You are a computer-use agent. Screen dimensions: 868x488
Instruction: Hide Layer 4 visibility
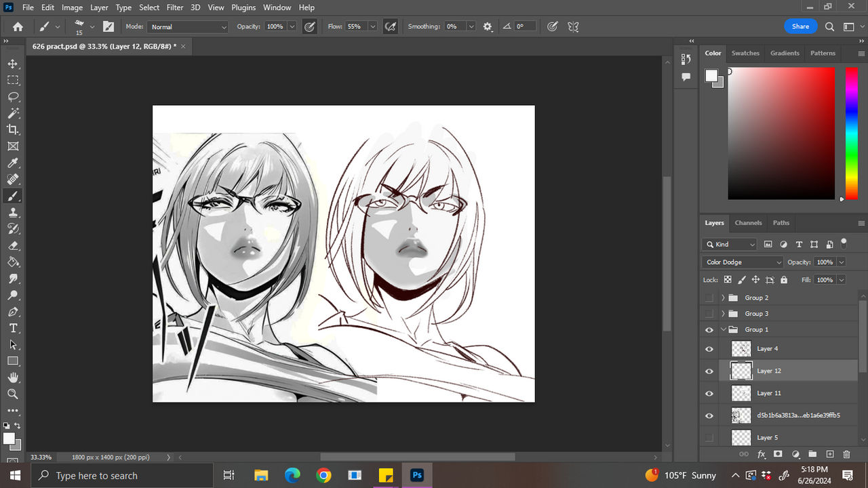pos(709,349)
